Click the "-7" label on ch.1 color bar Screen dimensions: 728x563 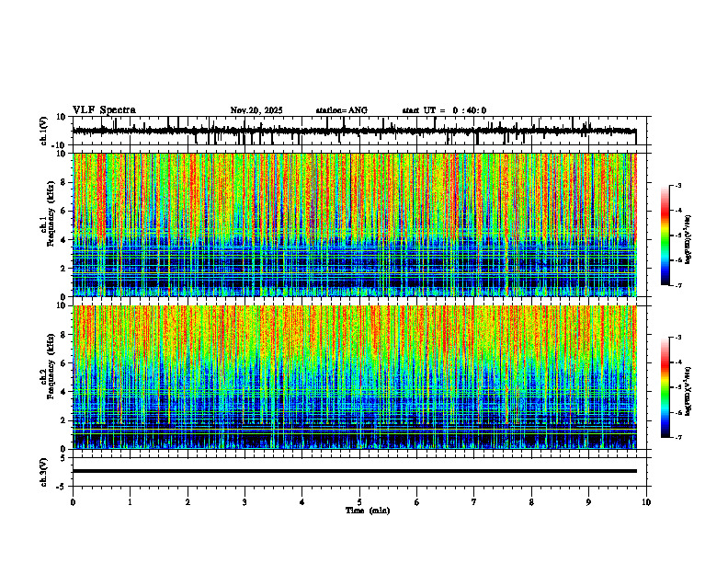678,285
